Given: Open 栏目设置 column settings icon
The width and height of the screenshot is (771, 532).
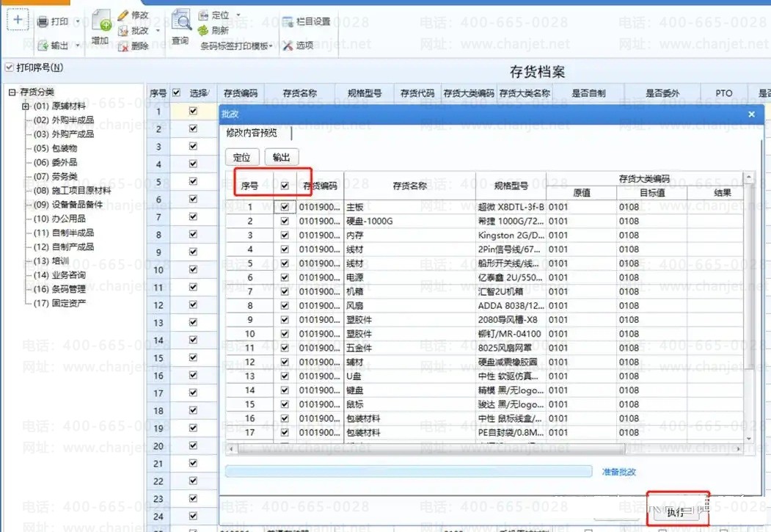Looking at the screenshot, I should [288, 21].
